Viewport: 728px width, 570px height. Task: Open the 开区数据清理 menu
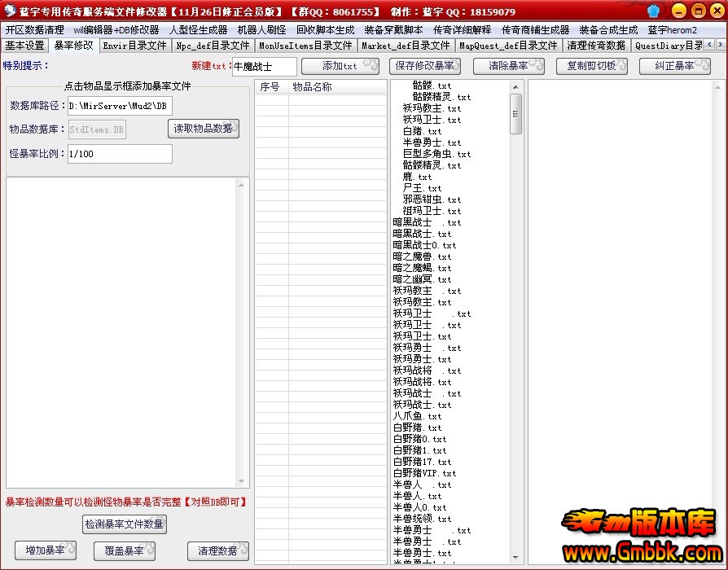(x=34, y=30)
